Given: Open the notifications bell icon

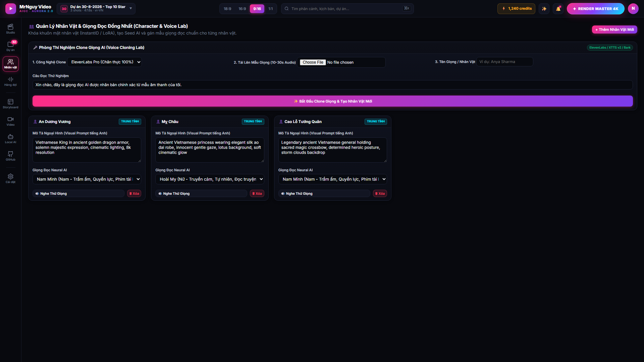Looking at the screenshot, I should [x=558, y=9].
